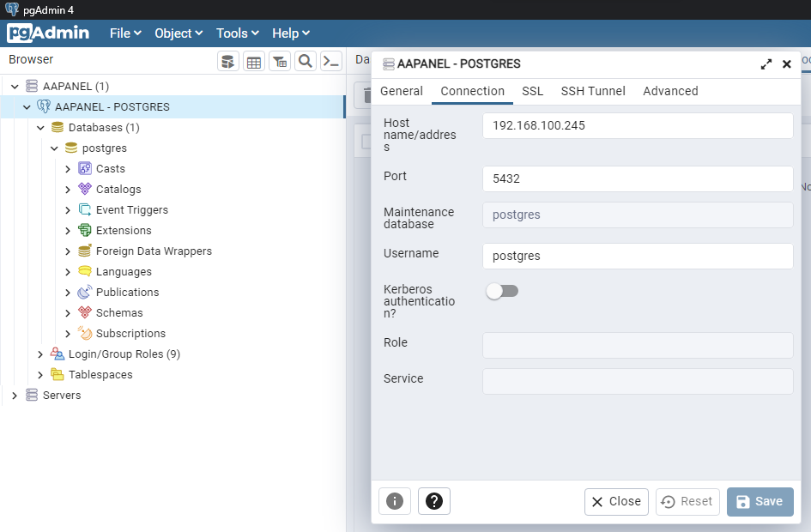This screenshot has height=532, width=811.
Task: Click the View Data table icon
Action: click(x=253, y=61)
